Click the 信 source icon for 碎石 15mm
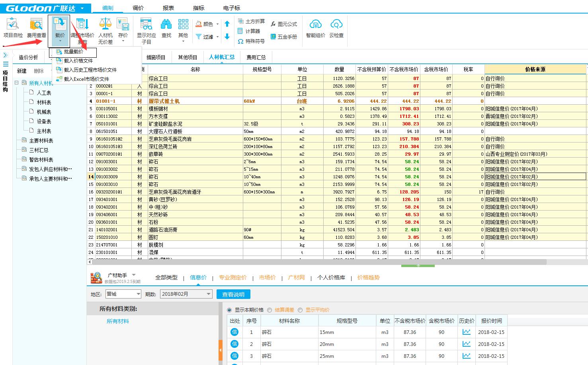 click(x=234, y=332)
